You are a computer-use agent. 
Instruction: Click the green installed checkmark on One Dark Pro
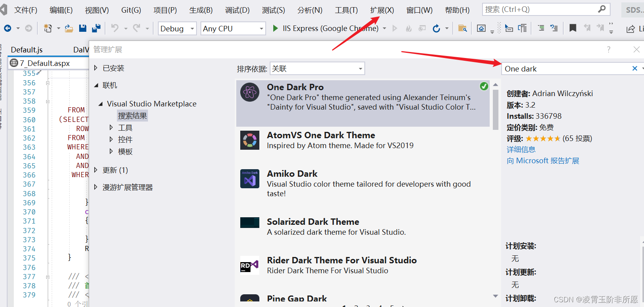[x=484, y=86]
